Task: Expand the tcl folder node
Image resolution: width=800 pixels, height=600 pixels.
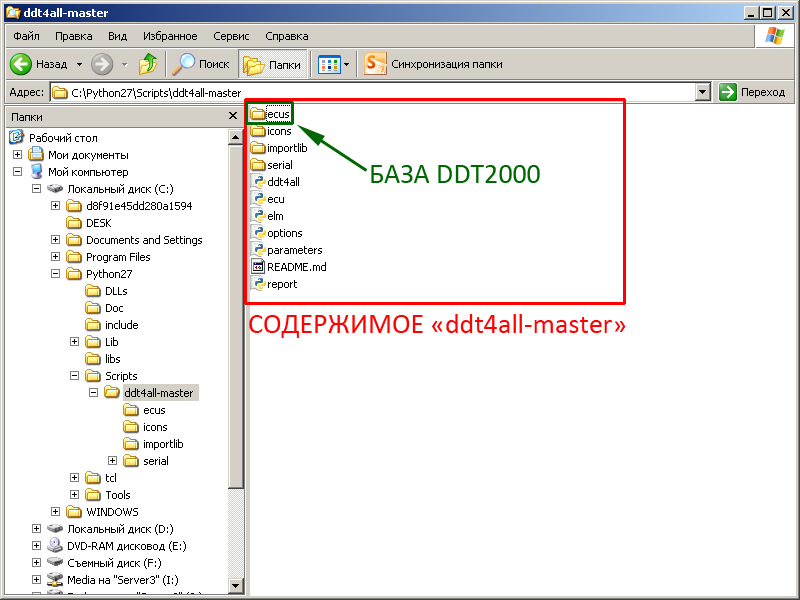Action: click(74, 478)
